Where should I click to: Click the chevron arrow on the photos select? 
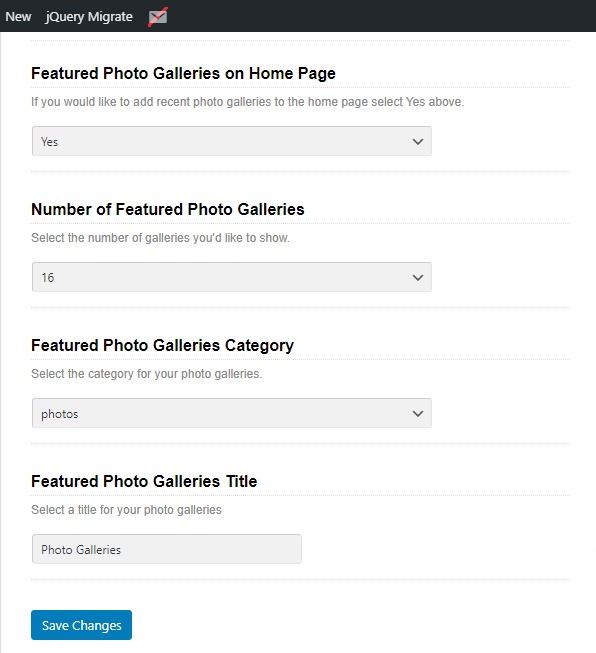(418, 414)
